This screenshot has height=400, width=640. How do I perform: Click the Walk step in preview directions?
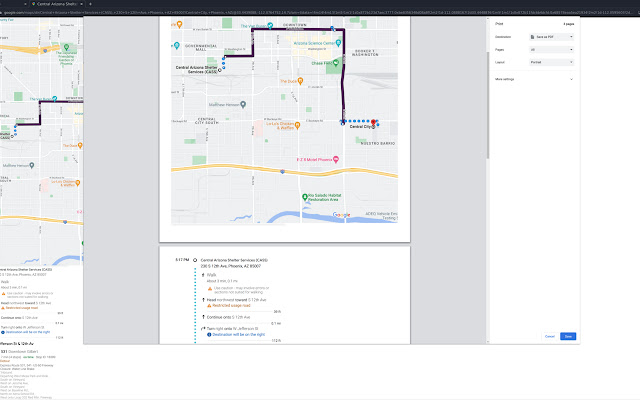211,275
